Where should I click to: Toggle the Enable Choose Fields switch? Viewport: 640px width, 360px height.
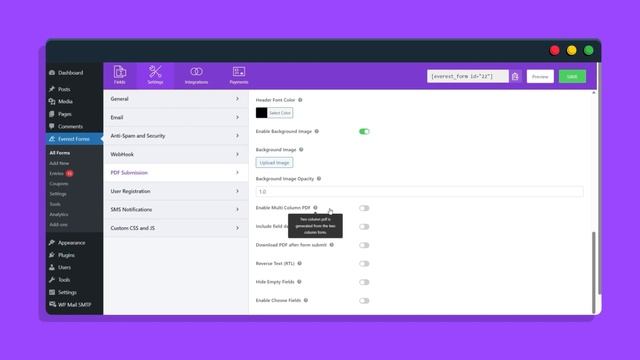364,301
